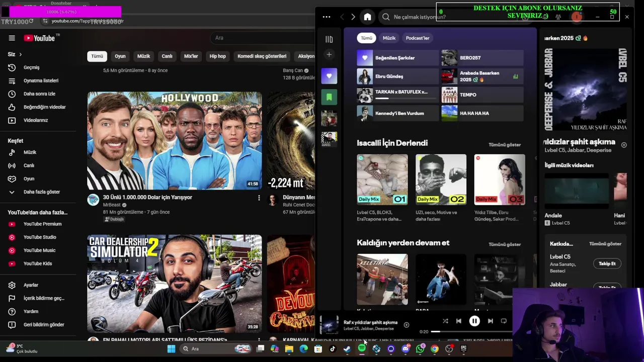Seek in the Spotify progress bar
The image size is (644, 362).
click(x=473, y=331)
